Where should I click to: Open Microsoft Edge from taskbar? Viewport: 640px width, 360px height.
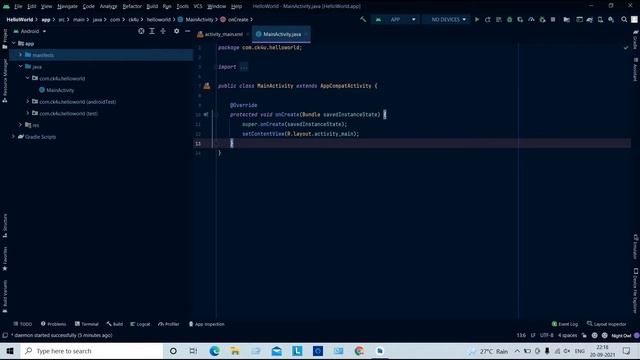pyautogui.click(x=214, y=351)
